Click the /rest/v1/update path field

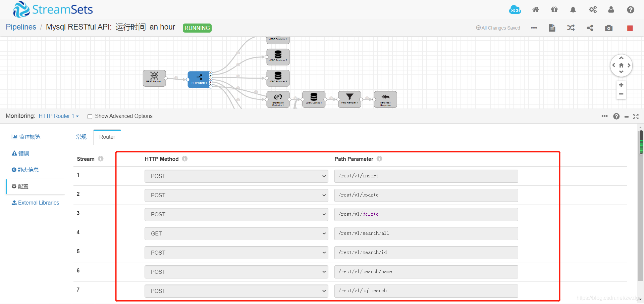tap(426, 195)
